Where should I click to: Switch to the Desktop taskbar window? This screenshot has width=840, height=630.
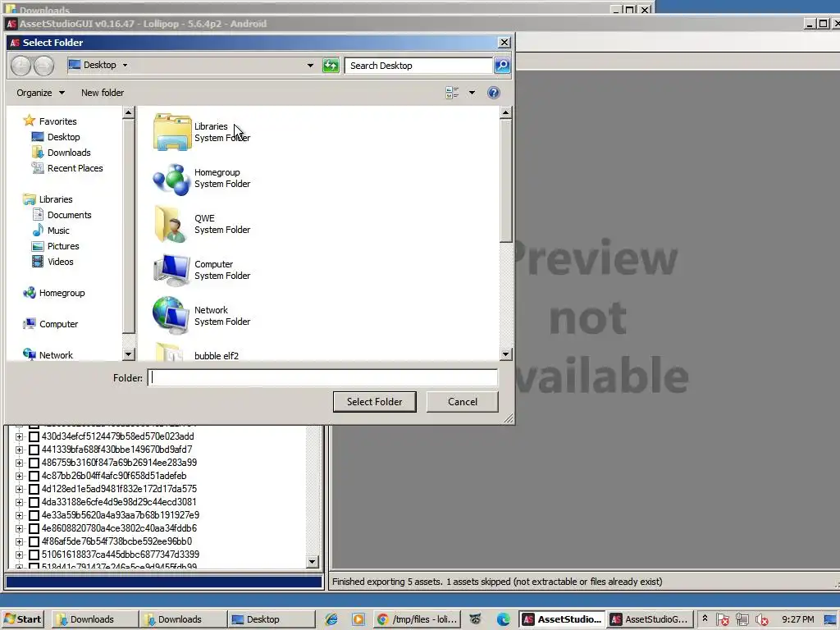(271, 619)
